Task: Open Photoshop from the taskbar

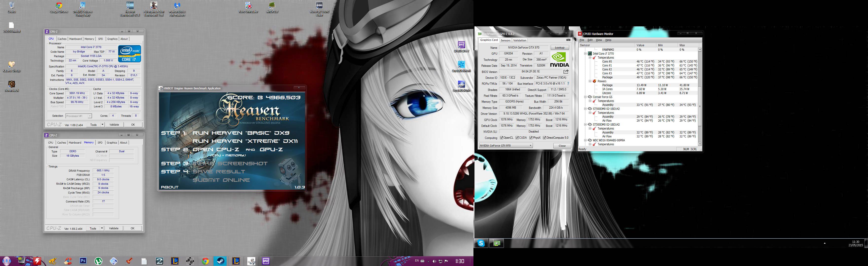Action: coord(83,261)
